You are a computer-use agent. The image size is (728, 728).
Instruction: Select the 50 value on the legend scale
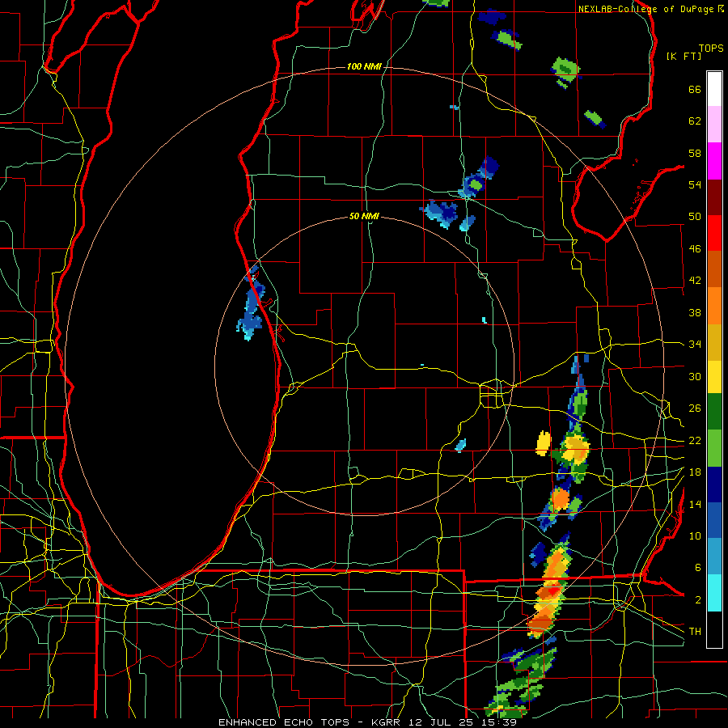[695, 217]
